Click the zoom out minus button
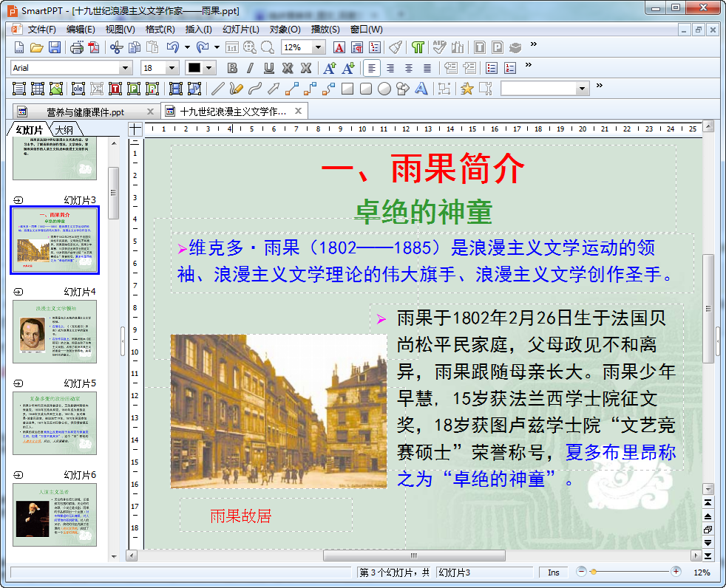 [582, 572]
